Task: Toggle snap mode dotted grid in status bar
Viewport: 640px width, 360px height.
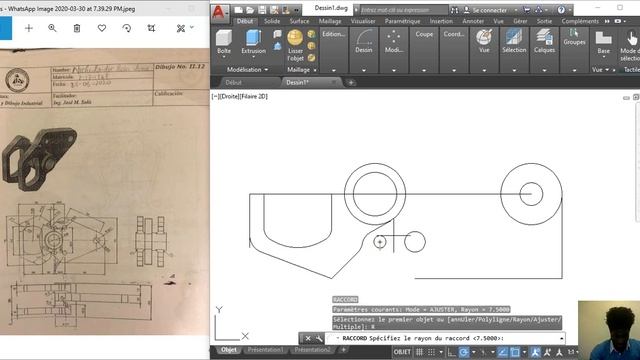Action: (x=431, y=352)
